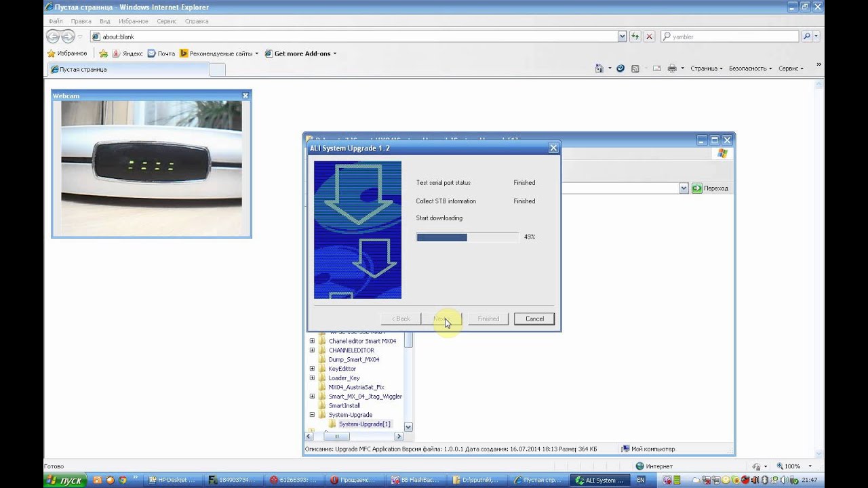The height and width of the screenshot is (488, 868).
Task: Expand the Chanel editor Smart MX04 folder
Action: coord(313,341)
